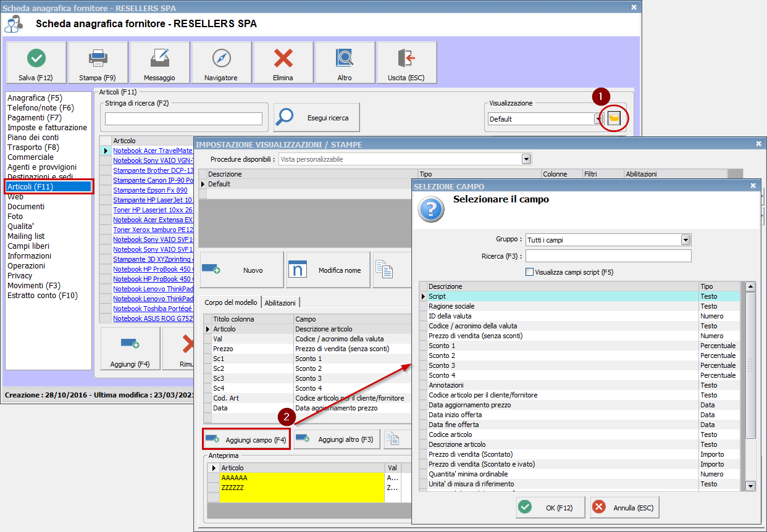767x532 pixels.
Task: Click the Salva (F12) green checkmark icon
Action: [36, 59]
